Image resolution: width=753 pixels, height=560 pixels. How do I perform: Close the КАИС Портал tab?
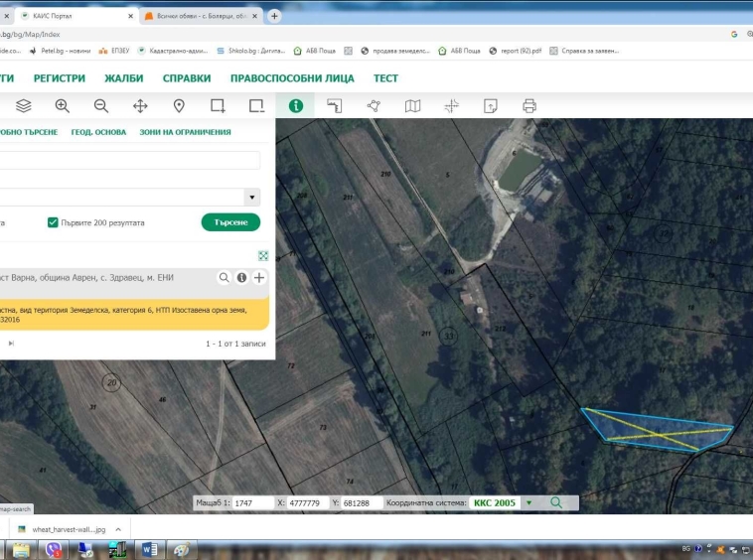pos(130,16)
